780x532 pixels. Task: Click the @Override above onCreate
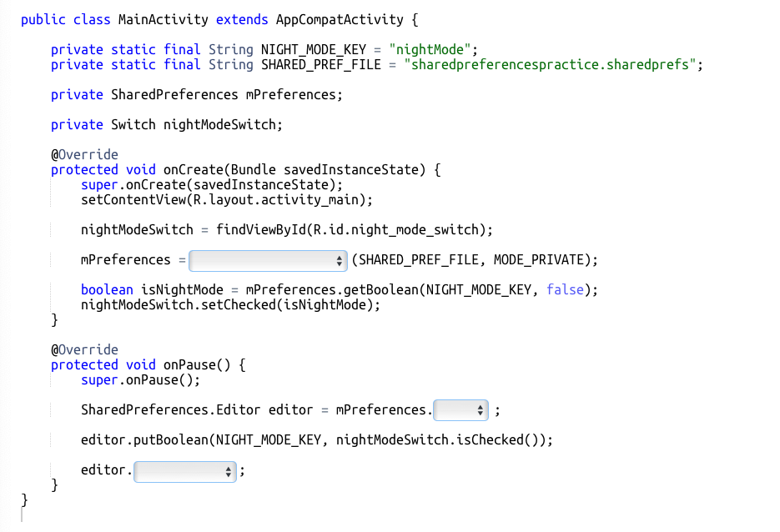(x=84, y=154)
